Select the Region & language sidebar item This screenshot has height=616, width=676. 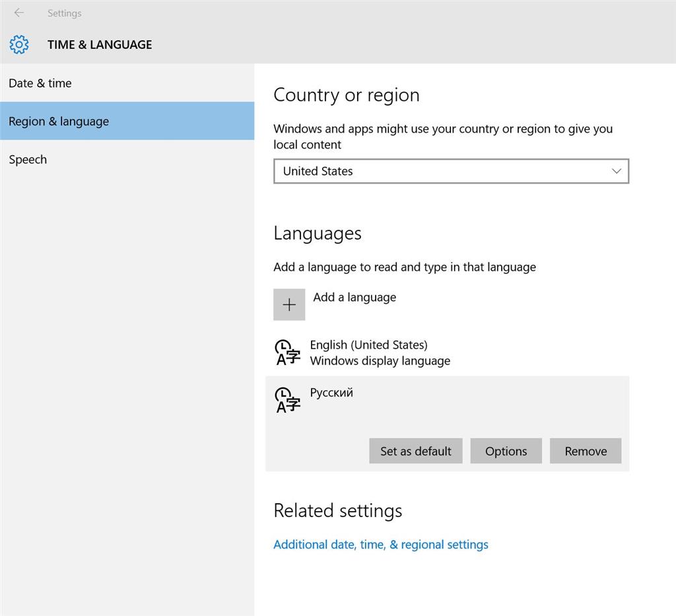58,121
